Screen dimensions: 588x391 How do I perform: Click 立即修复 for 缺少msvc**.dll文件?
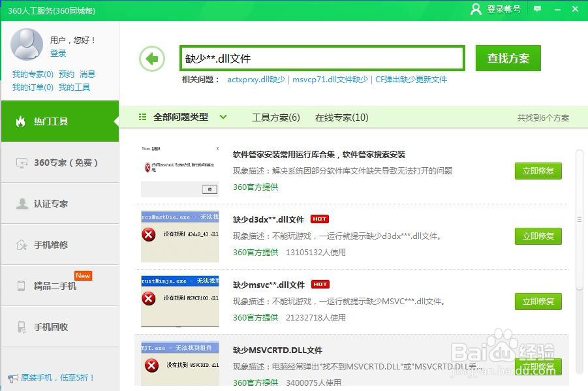[x=538, y=301]
